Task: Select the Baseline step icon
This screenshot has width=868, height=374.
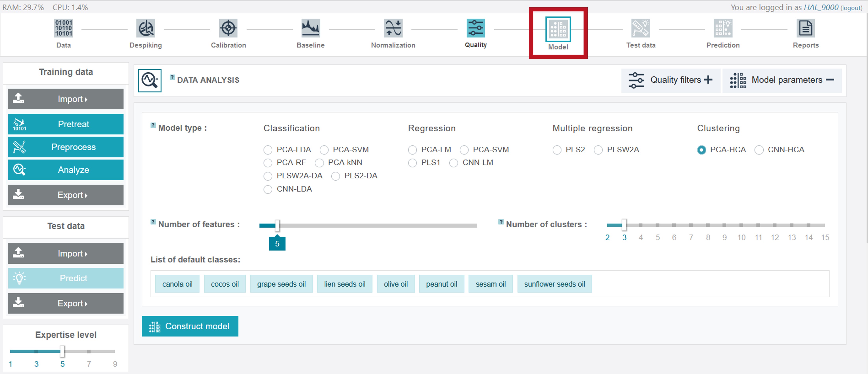Action: (x=310, y=28)
